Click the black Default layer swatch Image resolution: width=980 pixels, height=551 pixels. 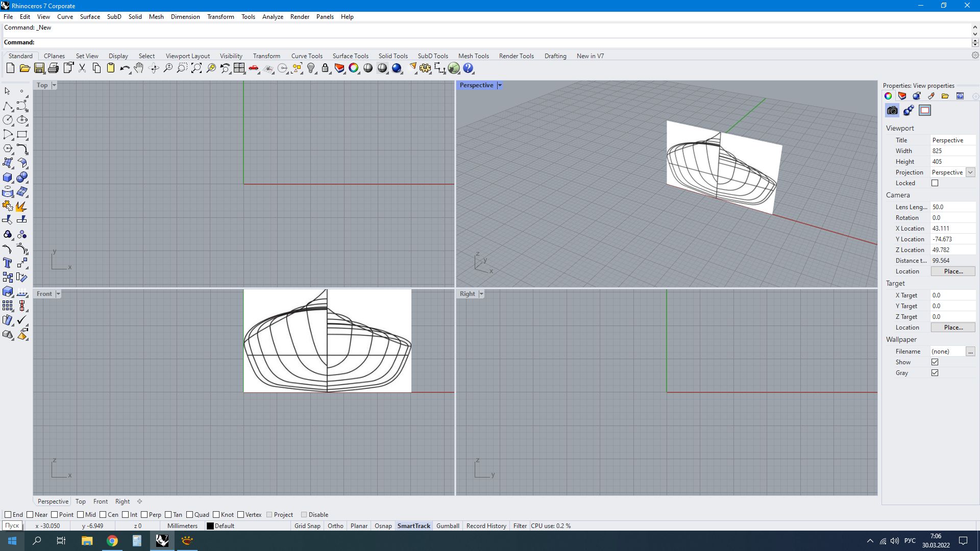click(210, 526)
